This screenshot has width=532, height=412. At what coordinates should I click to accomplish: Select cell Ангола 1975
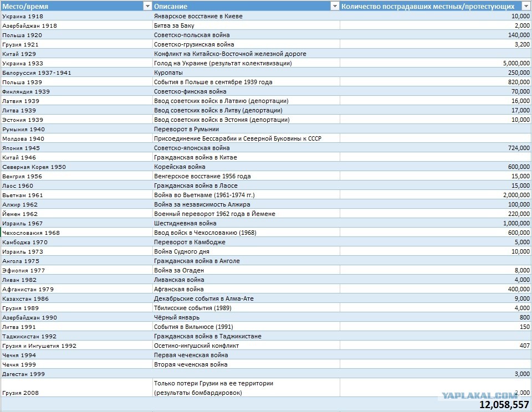click(x=76, y=261)
